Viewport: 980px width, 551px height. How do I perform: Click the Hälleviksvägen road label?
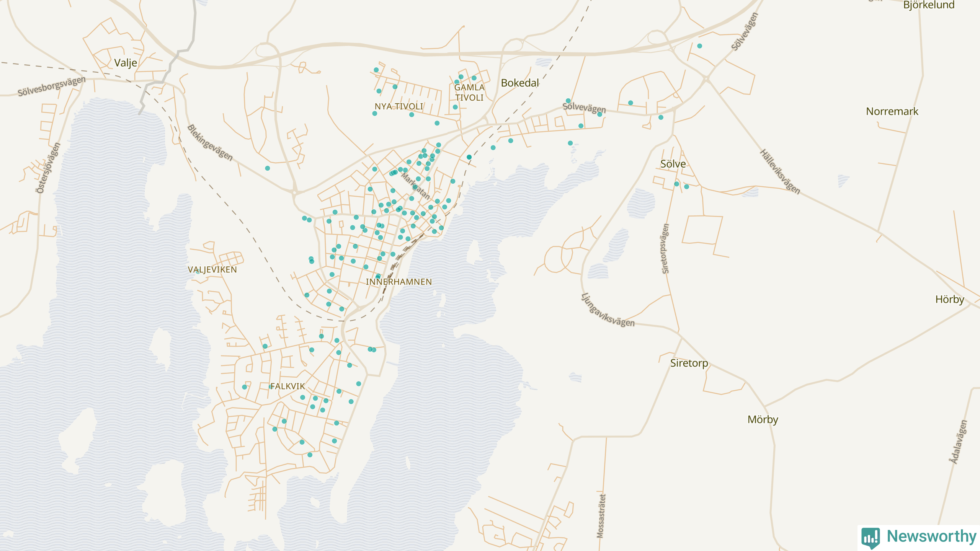point(780,172)
